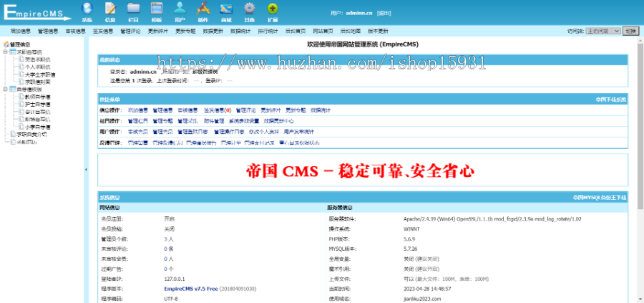644x303 pixels.
Task: Collapse the left sidebar with arrow handle
Action: (86, 169)
